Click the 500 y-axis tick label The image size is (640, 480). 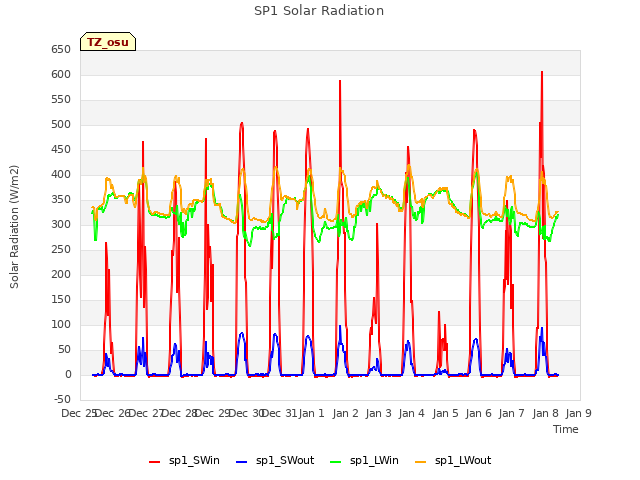click(x=61, y=125)
